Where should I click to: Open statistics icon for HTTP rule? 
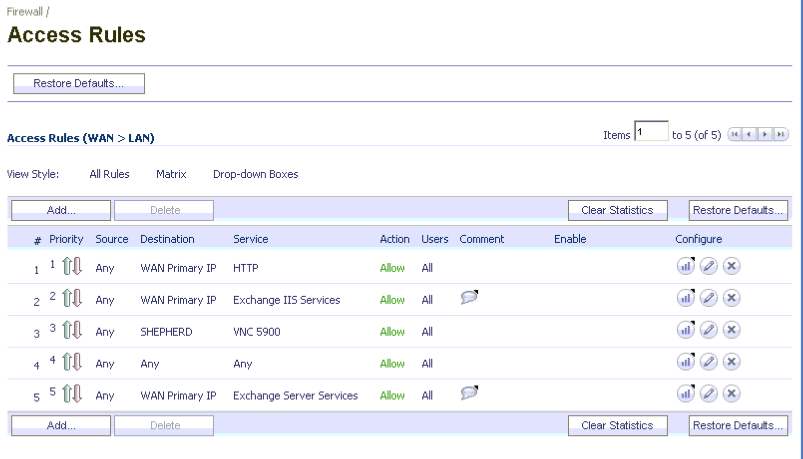pos(685,266)
